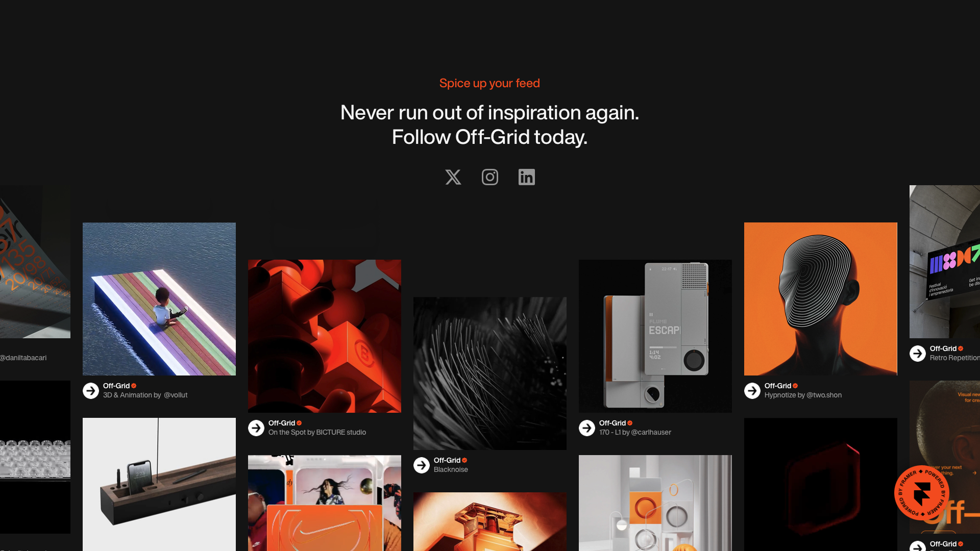Viewport: 980px width, 551px height.
Task: Click the Powered by Framer badge
Action: coord(921,493)
